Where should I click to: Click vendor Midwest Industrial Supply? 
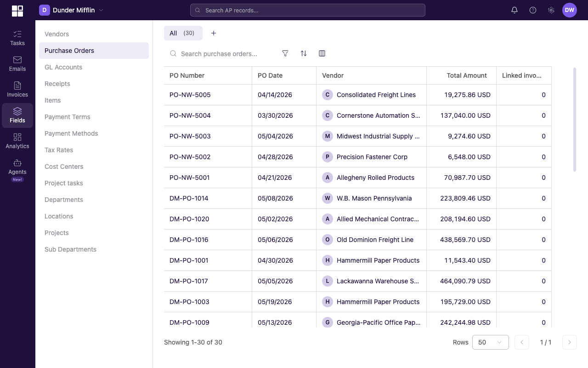(378, 136)
